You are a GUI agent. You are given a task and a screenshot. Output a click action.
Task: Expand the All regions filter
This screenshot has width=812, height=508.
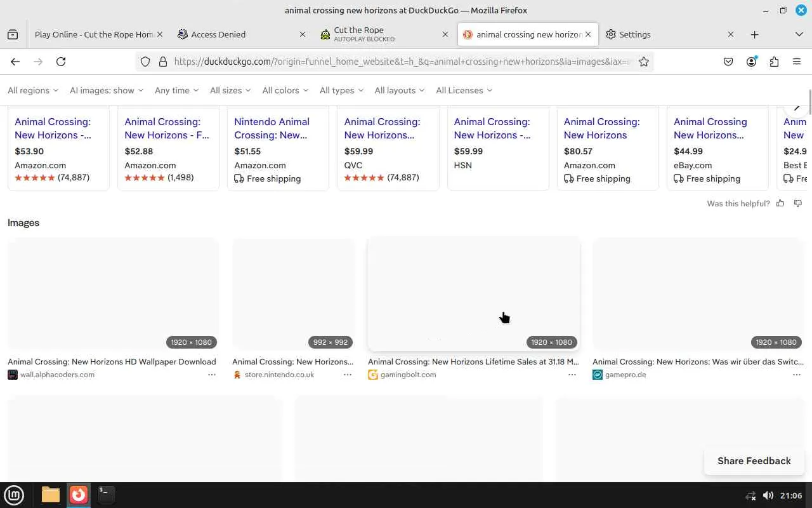(x=33, y=90)
